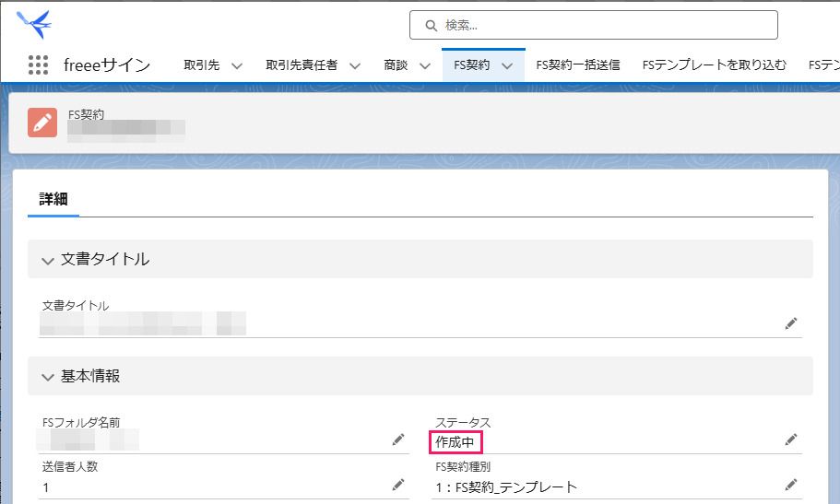Go to the 取引先責任者 tab
Screen dimensions: 840x504
(x=302, y=64)
